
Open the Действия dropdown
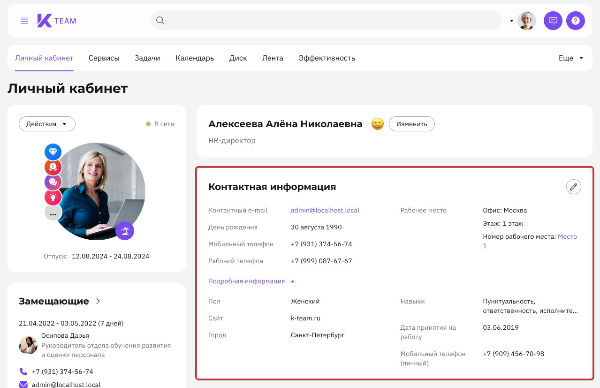coord(47,124)
